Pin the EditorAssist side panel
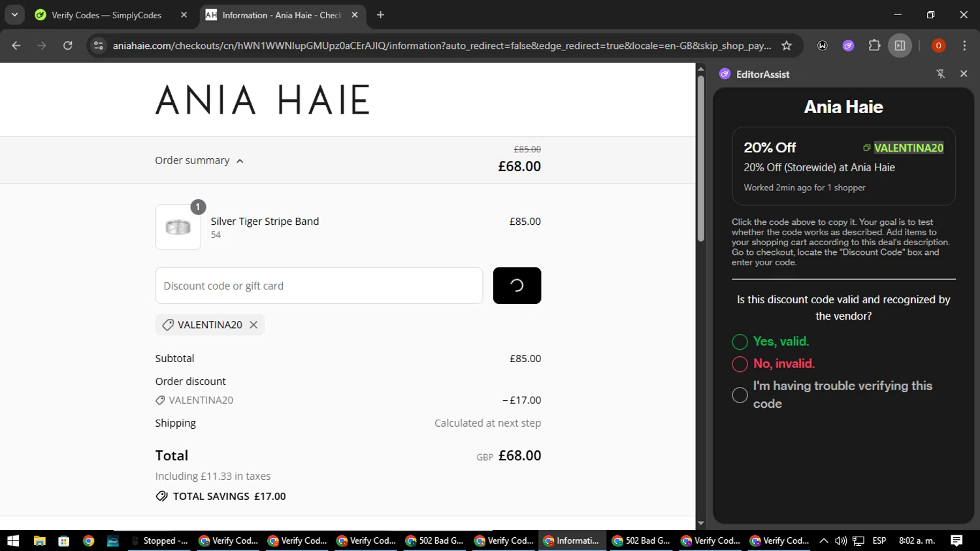 click(x=941, y=74)
